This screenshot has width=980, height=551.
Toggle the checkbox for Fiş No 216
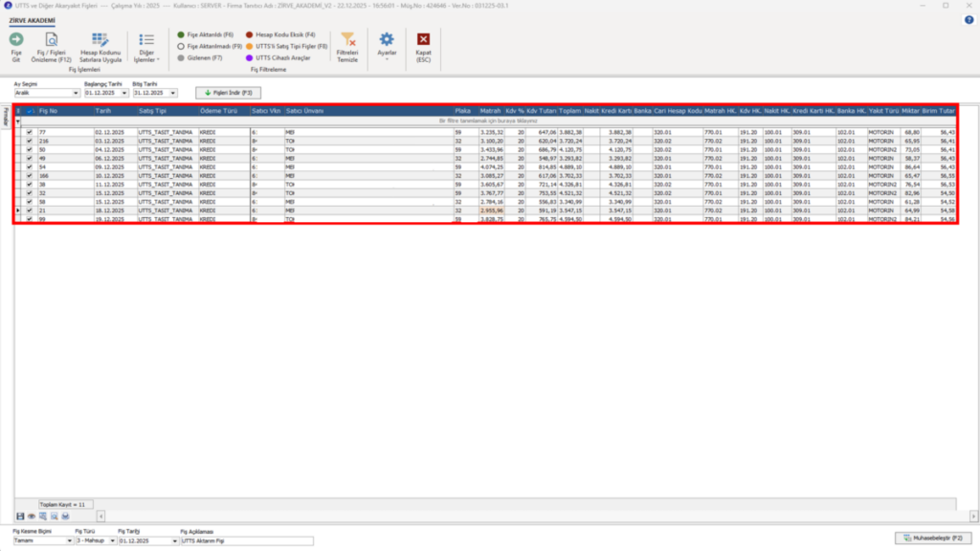[x=30, y=142]
